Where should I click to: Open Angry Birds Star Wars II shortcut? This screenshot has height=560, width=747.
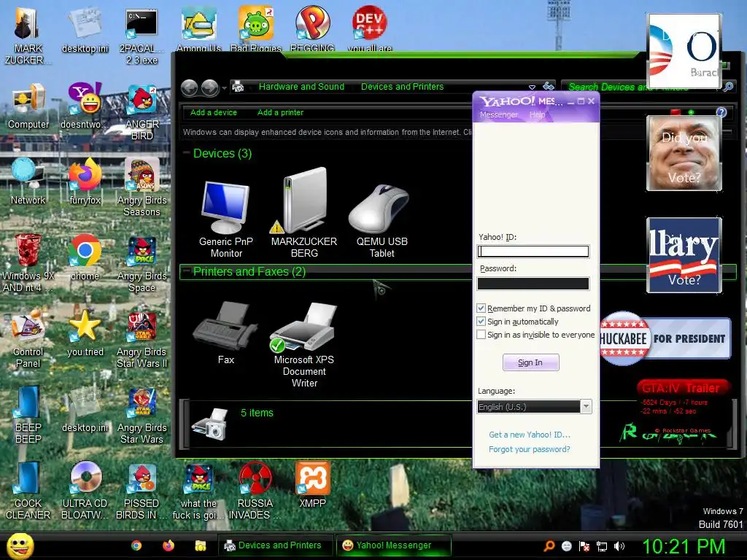(x=142, y=339)
